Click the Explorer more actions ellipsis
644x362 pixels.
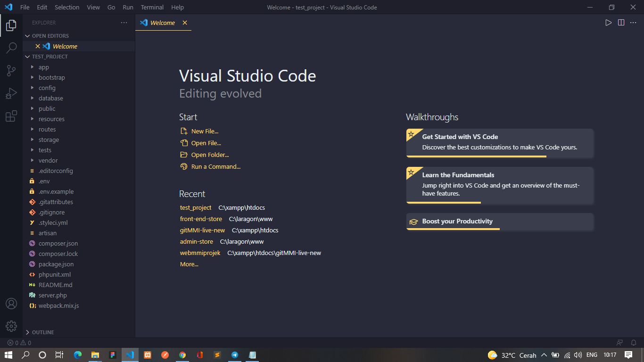click(x=124, y=23)
